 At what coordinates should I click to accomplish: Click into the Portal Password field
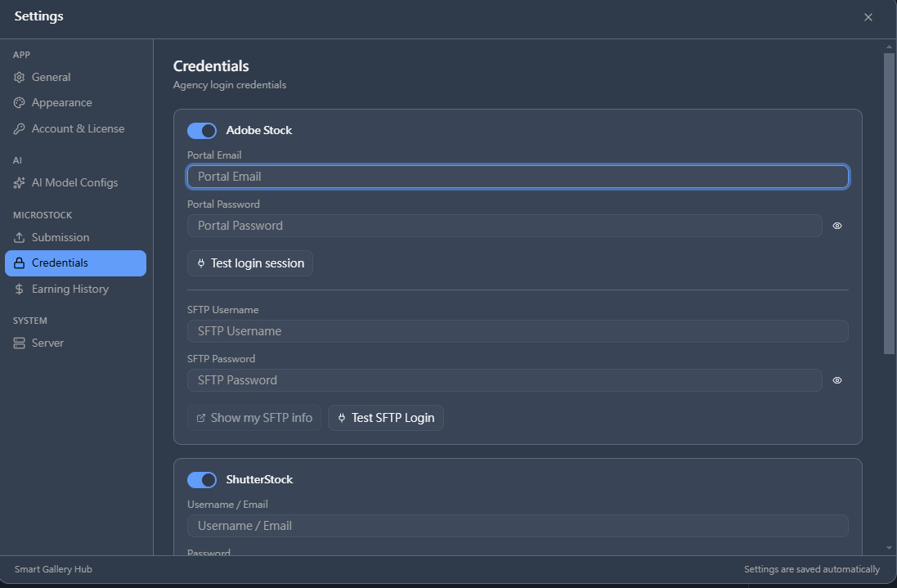pyautogui.click(x=505, y=226)
